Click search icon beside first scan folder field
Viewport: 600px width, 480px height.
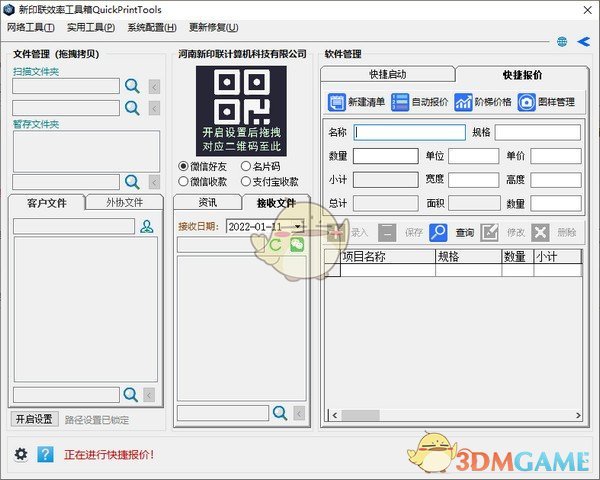[132, 86]
